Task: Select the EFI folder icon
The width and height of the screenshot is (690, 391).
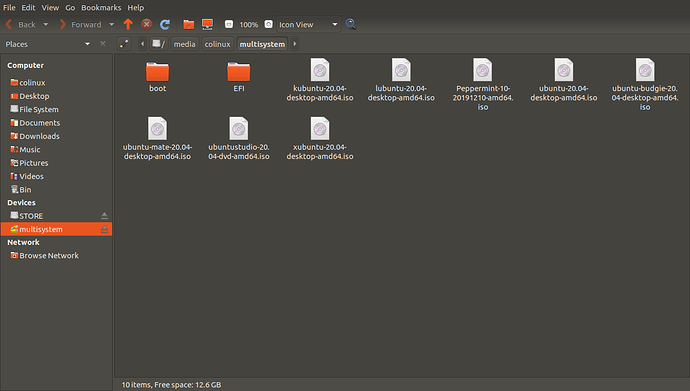Action: (x=239, y=72)
